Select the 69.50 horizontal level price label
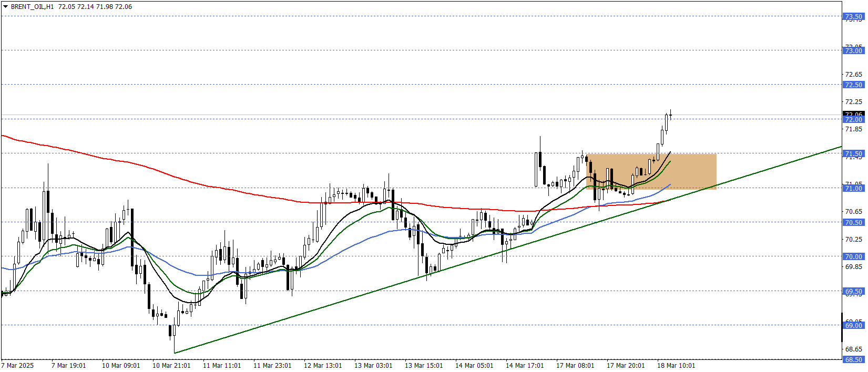Screen dimensions: 868x372 coord(854,291)
